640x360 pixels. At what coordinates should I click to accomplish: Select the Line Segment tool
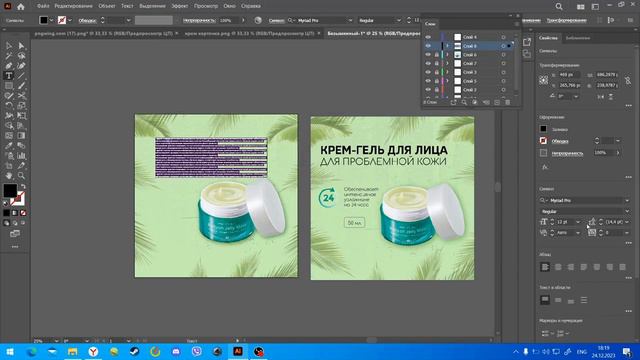click(21, 76)
